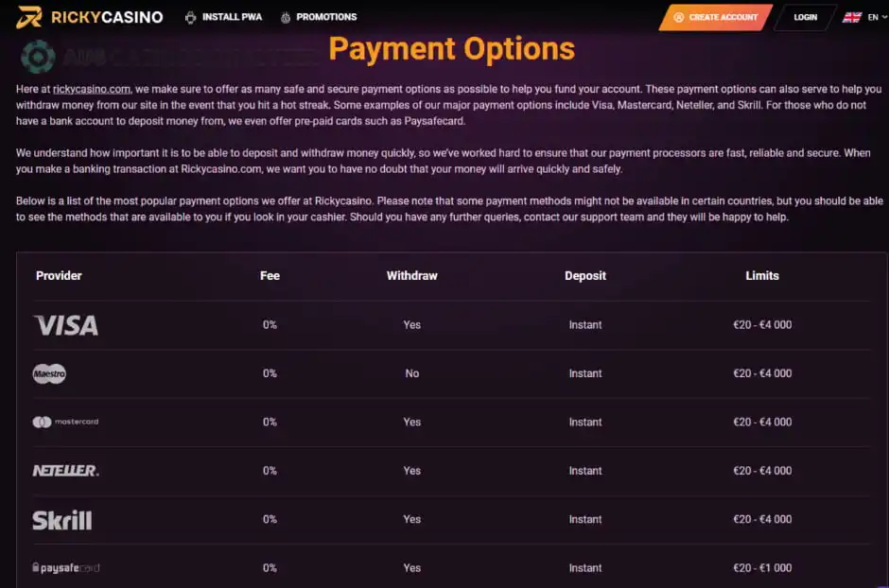Click the UK flag icon
The image size is (889, 588).
coord(851,17)
